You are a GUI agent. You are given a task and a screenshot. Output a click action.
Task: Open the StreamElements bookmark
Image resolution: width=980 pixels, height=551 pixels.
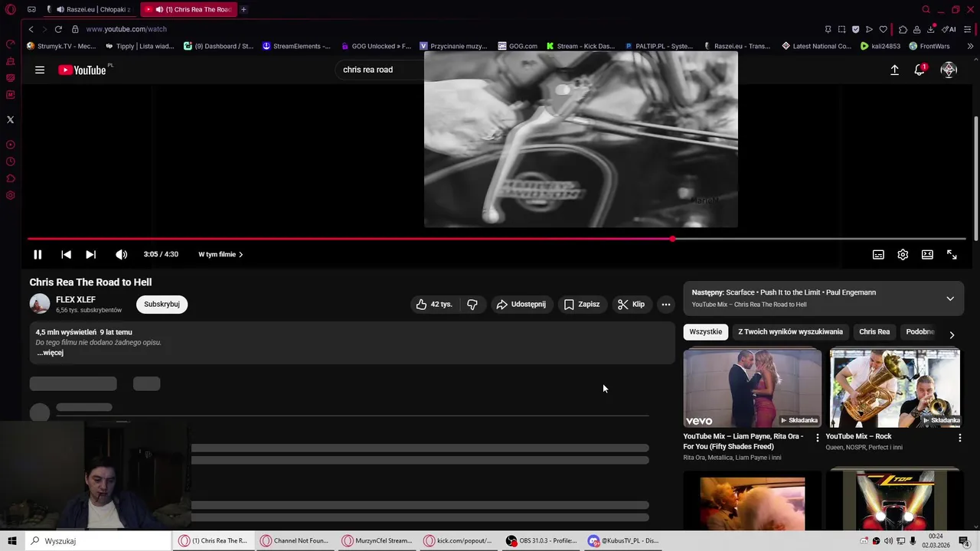[x=296, y=46]
